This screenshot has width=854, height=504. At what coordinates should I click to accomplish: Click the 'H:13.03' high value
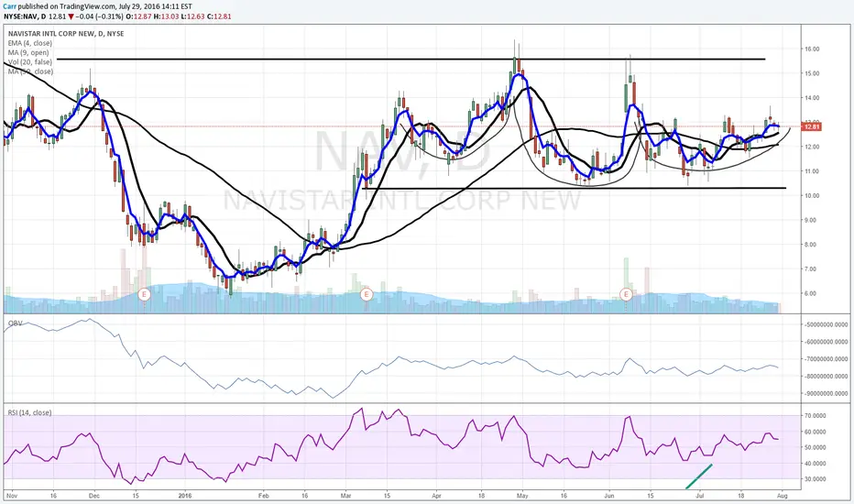point(165,16)
